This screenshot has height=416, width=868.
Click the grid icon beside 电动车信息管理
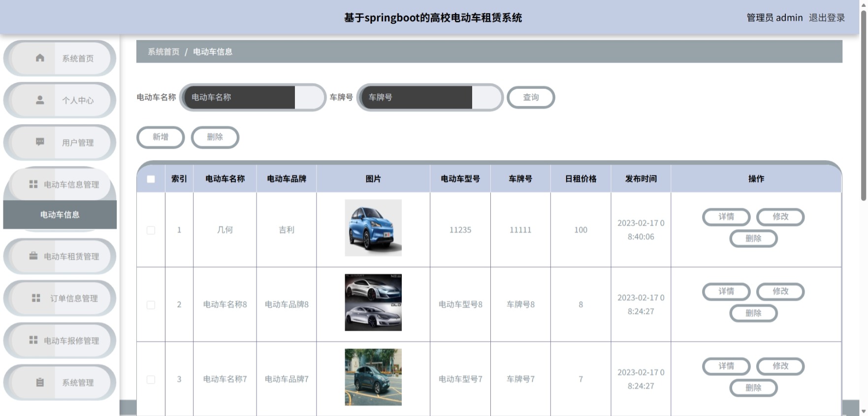pos(33,184)
